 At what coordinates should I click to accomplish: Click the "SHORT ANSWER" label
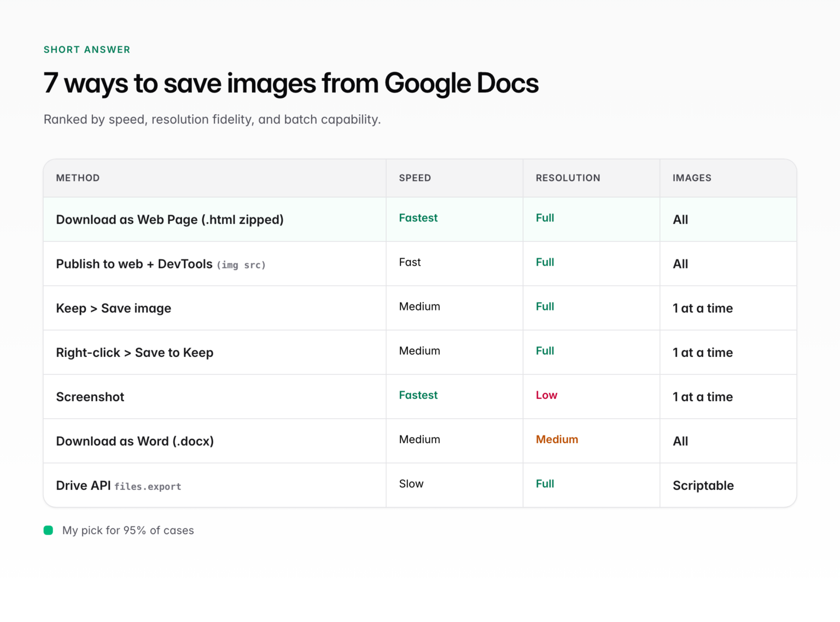pyautogui.click(x=87, y=50)
